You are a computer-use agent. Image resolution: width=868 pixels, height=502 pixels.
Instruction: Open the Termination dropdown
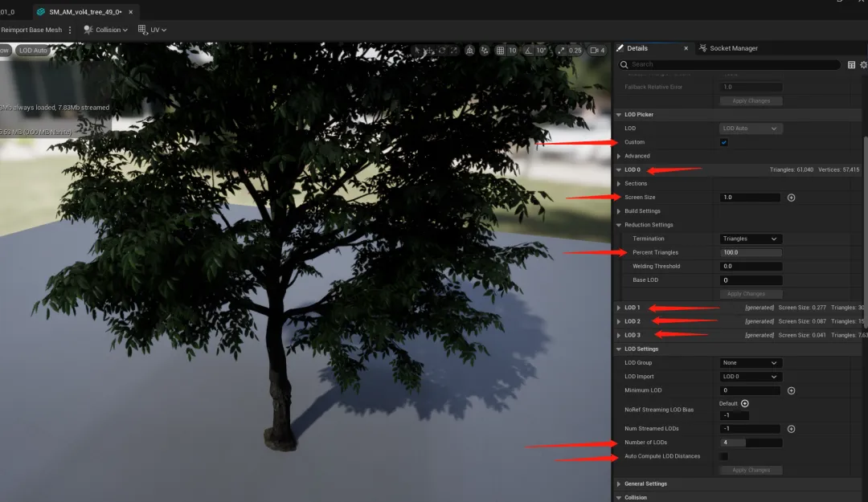[751, 239]
